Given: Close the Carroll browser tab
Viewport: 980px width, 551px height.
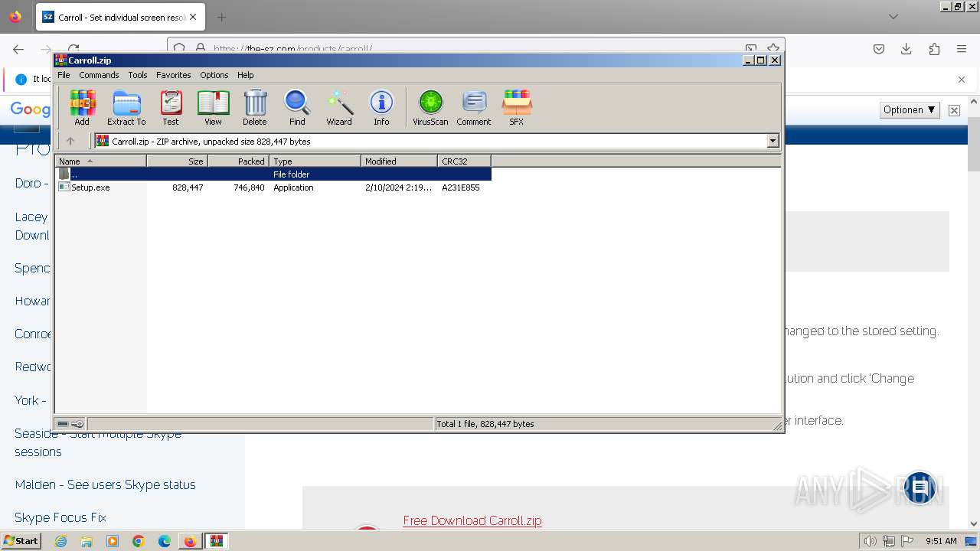Looking at the screenshot, I should 193,17.
